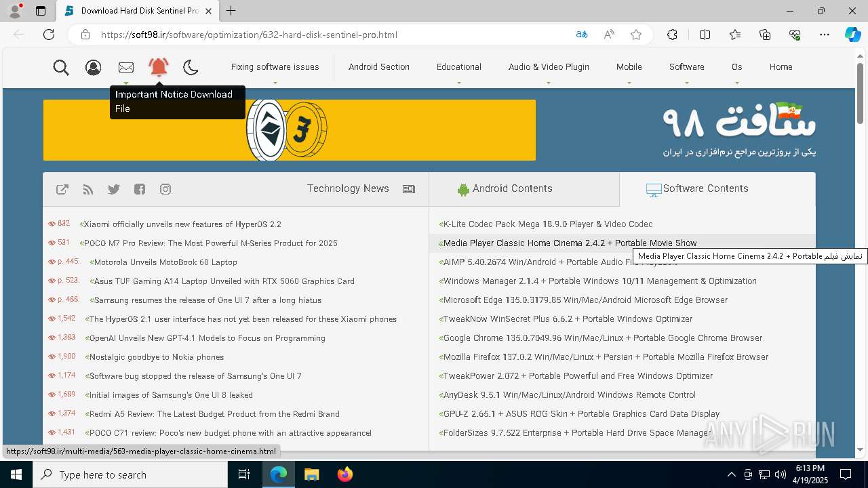Expand the Mobile dropdown menu
The height and width of the screenshot is (488, 868).
pos(629,67)
